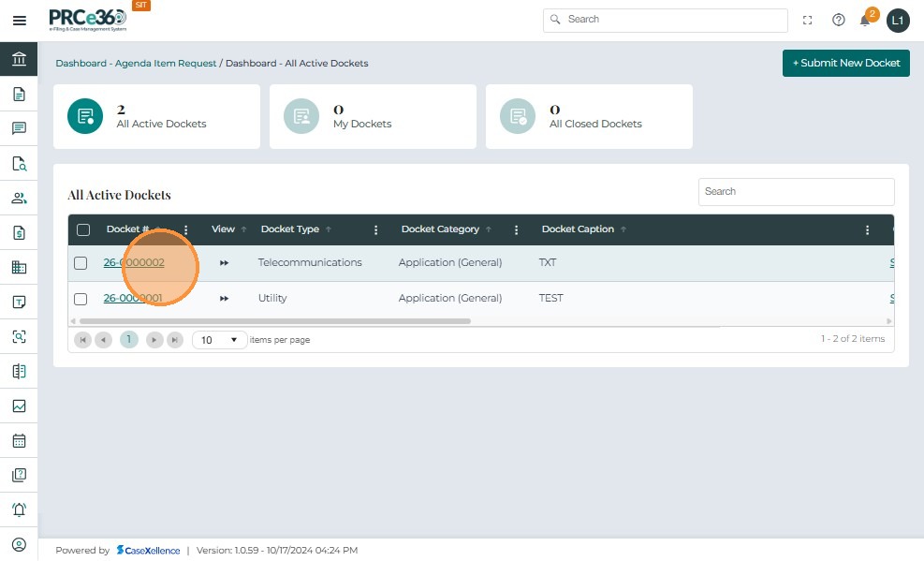Viewport: 924px width, 561px height.
Task: Select the All Closed Dockets card
Action: click(589, 116)
